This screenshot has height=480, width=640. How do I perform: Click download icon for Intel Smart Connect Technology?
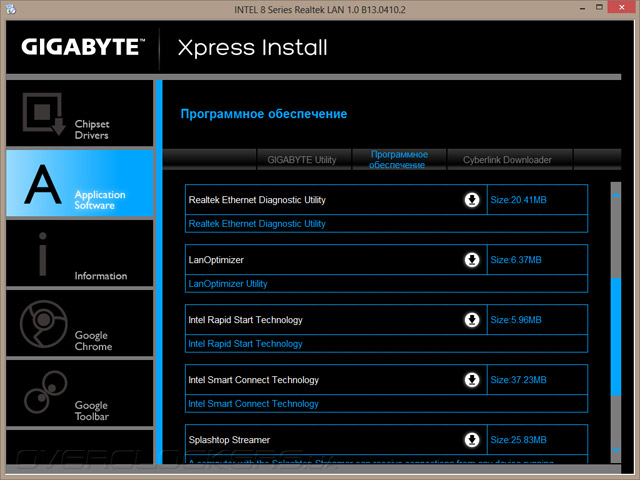pos(472,380)
